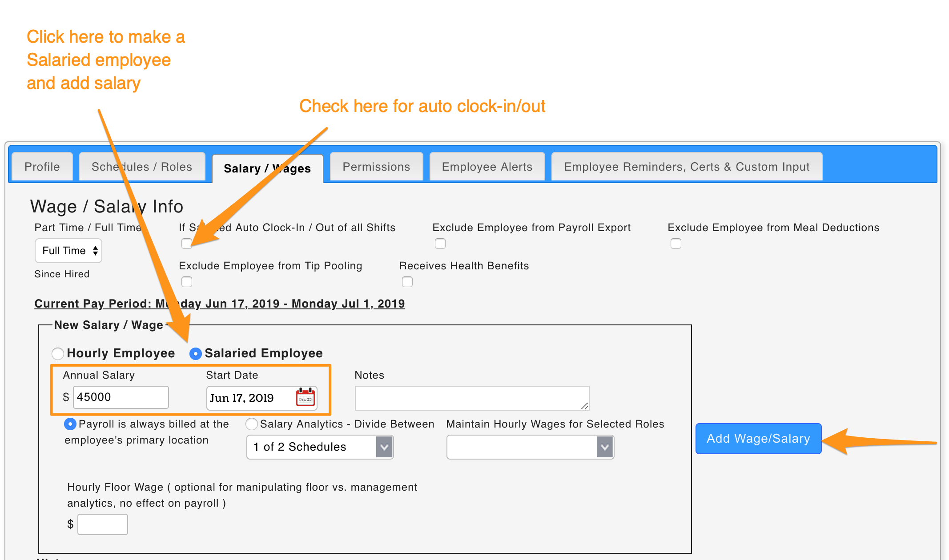Click the Notes textarea resize grip
The width and height of the screenshot is (949, 560).
point(585,406)
